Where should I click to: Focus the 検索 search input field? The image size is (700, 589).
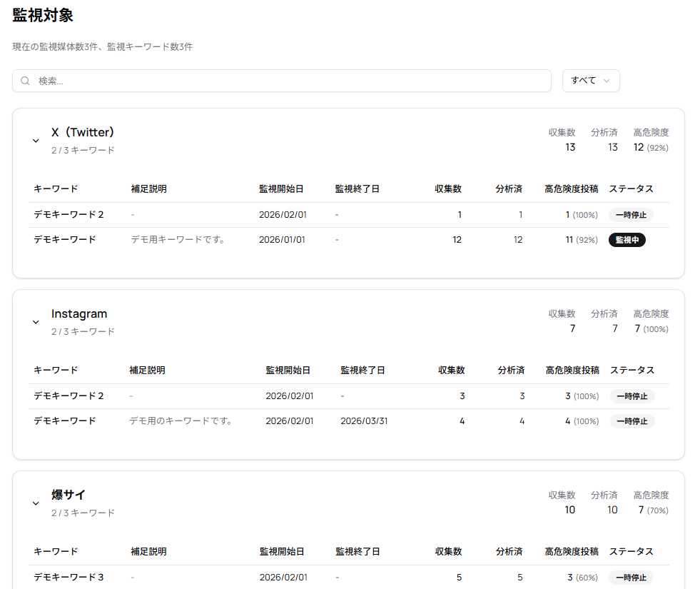(285, 81)
